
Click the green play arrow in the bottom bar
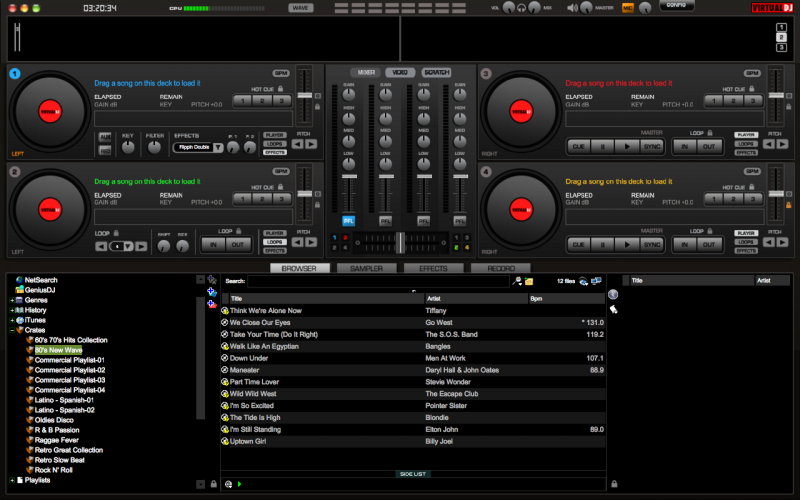240,484
